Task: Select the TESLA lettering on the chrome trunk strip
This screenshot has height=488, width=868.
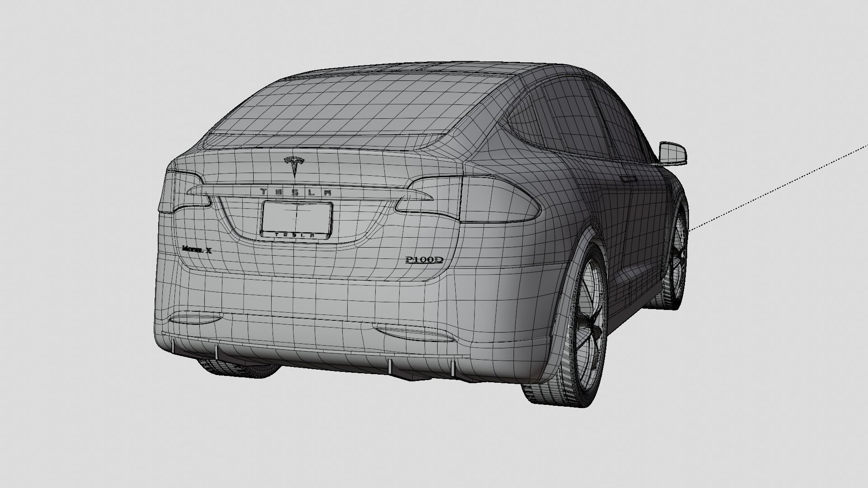Action: click(x=296, y=192)
